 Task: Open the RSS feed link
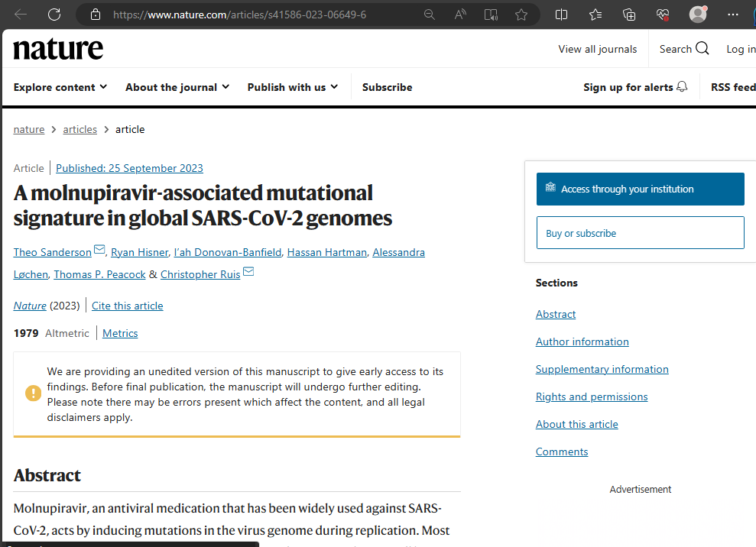tap(733, 87)
